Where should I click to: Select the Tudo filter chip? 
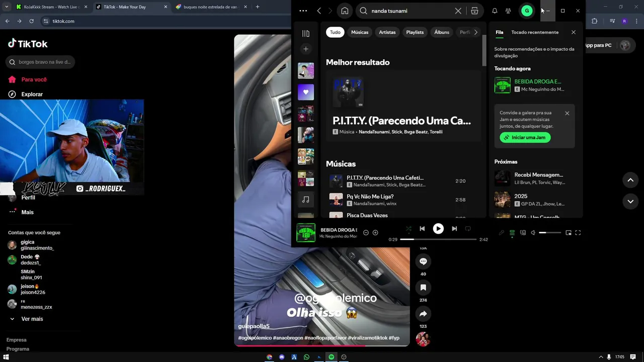coord(335,32)
